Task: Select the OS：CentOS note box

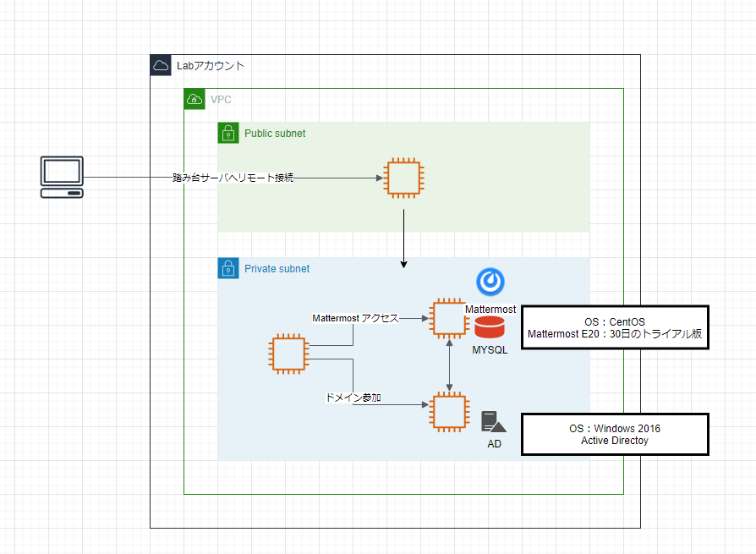Action: (x=615, y=327)
